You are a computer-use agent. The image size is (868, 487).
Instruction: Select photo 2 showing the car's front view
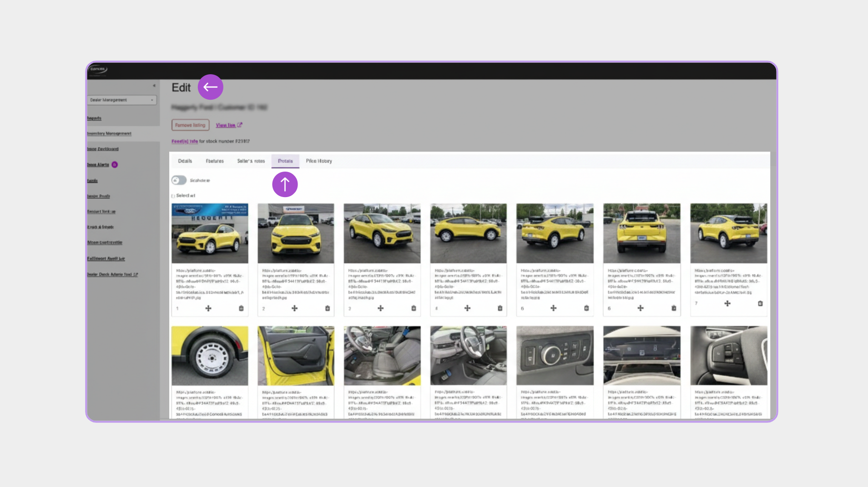(296, 233)
